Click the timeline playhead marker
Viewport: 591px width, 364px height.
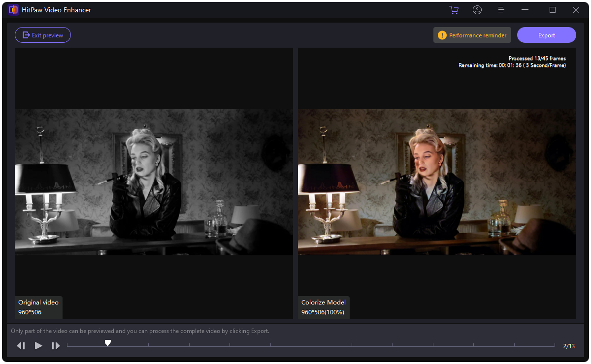click(x=108, y=343)
